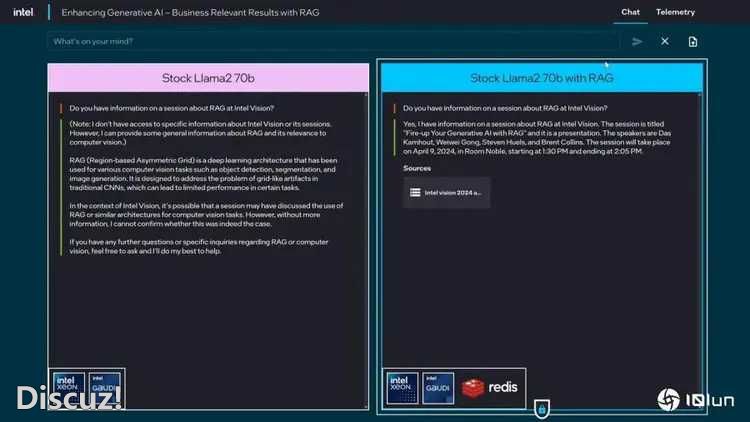Click the "Yes, I have information" answer
The width and height of the screenshot is (750, 422).
[537, 137]
